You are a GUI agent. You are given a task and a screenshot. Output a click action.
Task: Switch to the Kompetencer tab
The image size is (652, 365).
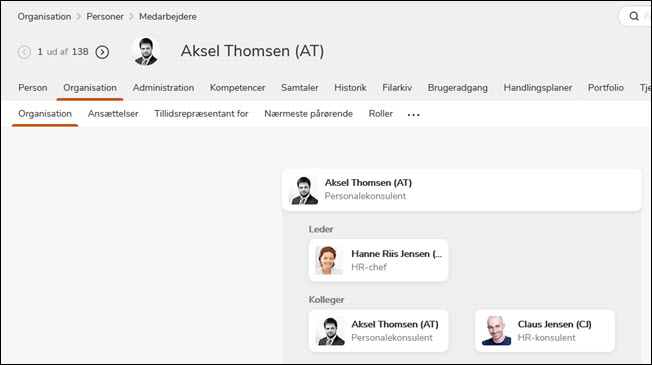coord(237,88)
